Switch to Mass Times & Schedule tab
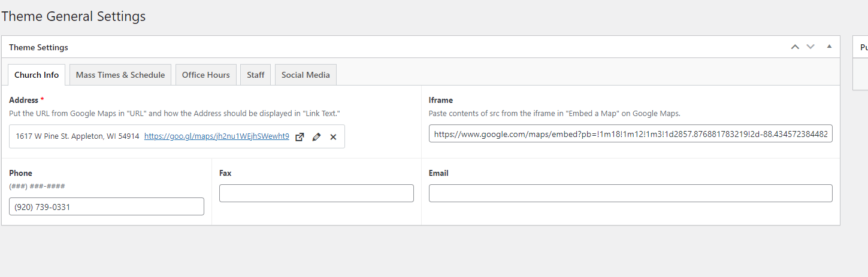Viewport: 868px width, 277px height. tap(120, 75)
